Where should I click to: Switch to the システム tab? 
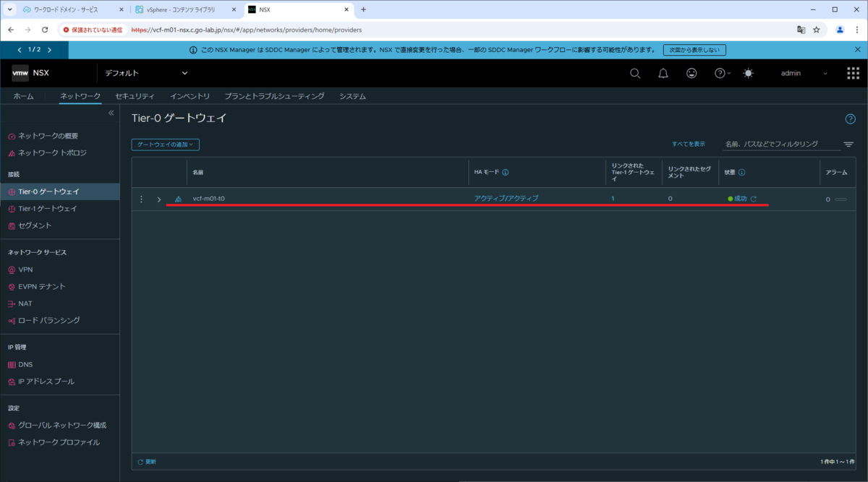tap(352, 96)
